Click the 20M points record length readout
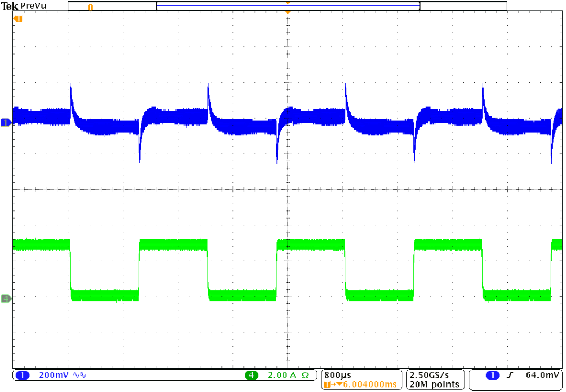This screenshot has width=566, height=392. (x=434, y=384)
